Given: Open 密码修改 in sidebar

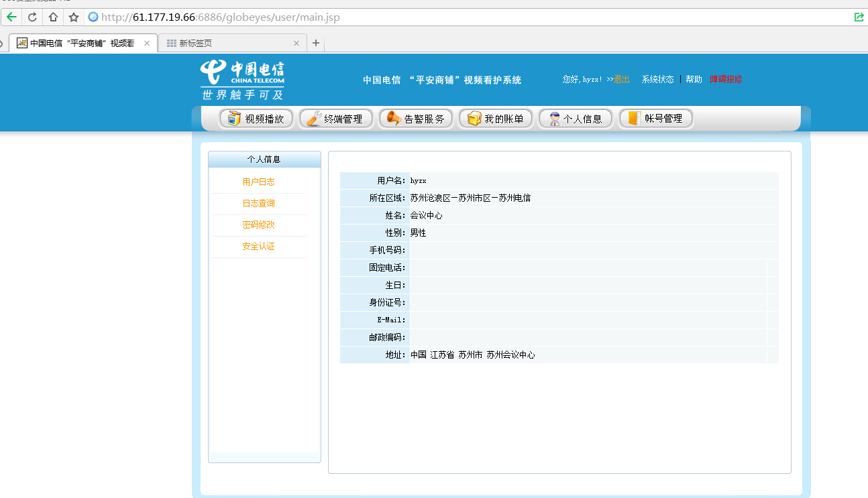Looking at the screenshot, I should click(258, 225).
